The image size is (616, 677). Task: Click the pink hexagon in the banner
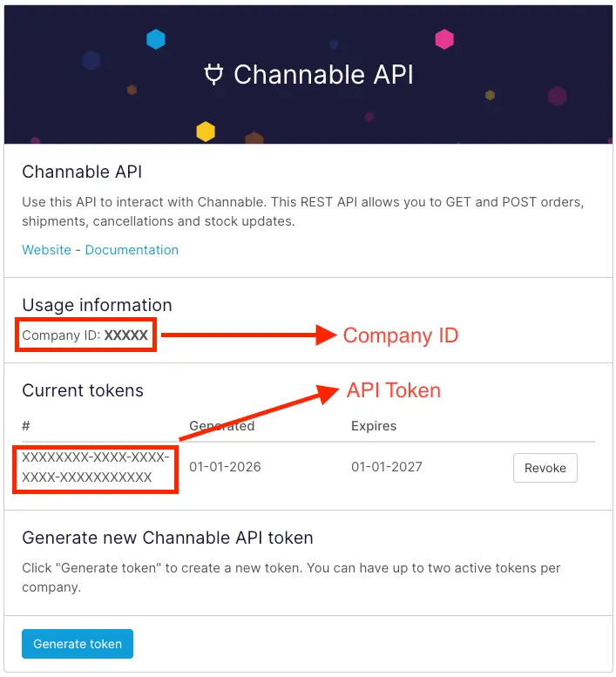pyautogui.click(x=444, y=39)
